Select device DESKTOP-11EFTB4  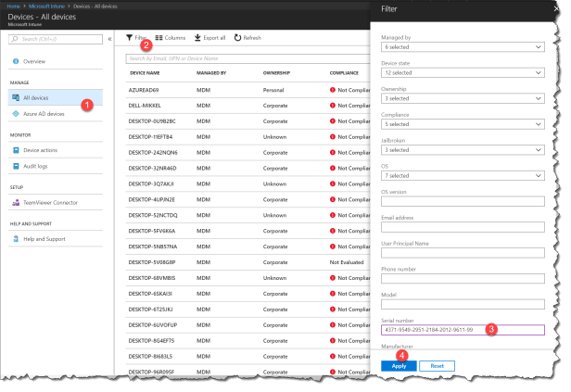click(150, 137)
